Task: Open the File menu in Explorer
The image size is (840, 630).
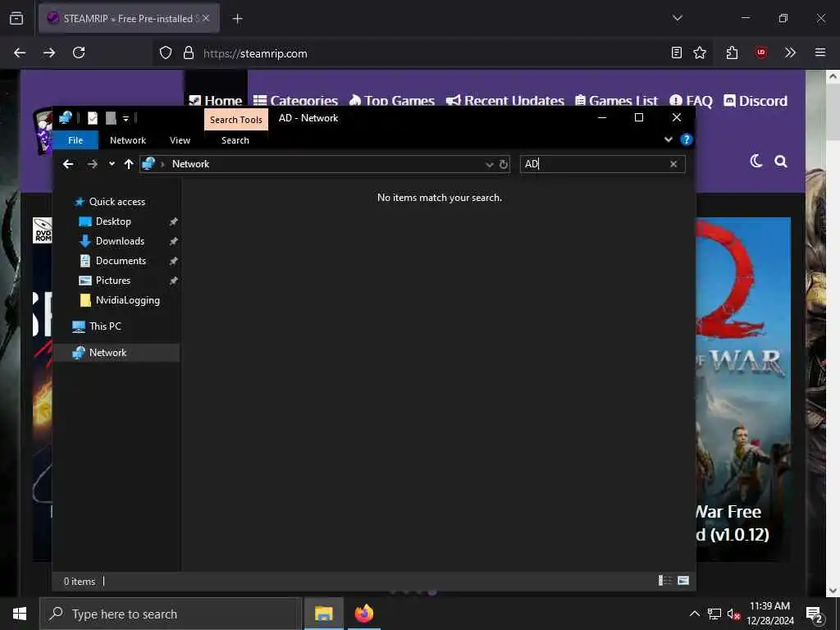Action: point(75,140)
